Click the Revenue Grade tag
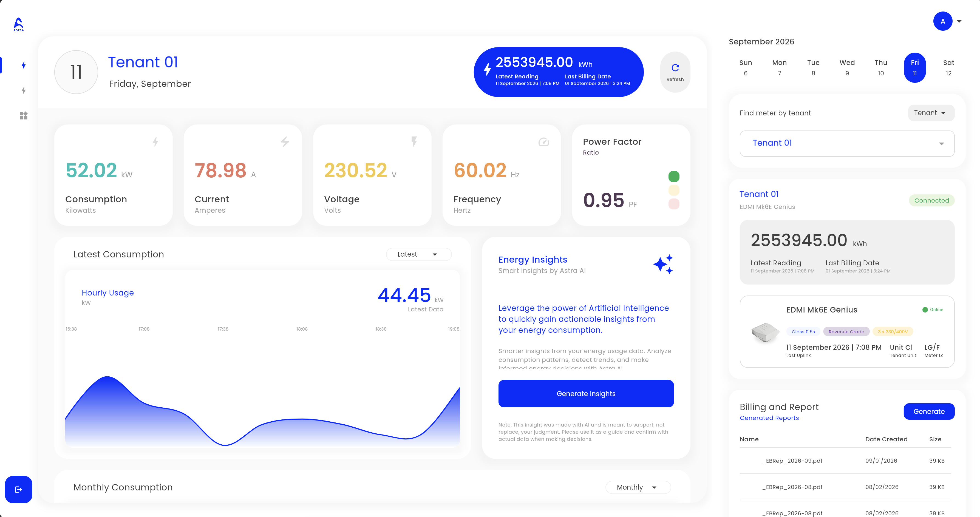 [x=846, y=332]
